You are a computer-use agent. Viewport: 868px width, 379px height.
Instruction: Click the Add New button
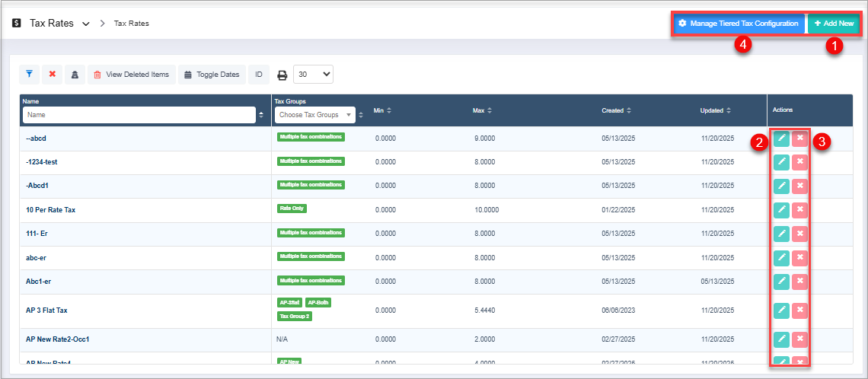(x=834, y=24)
